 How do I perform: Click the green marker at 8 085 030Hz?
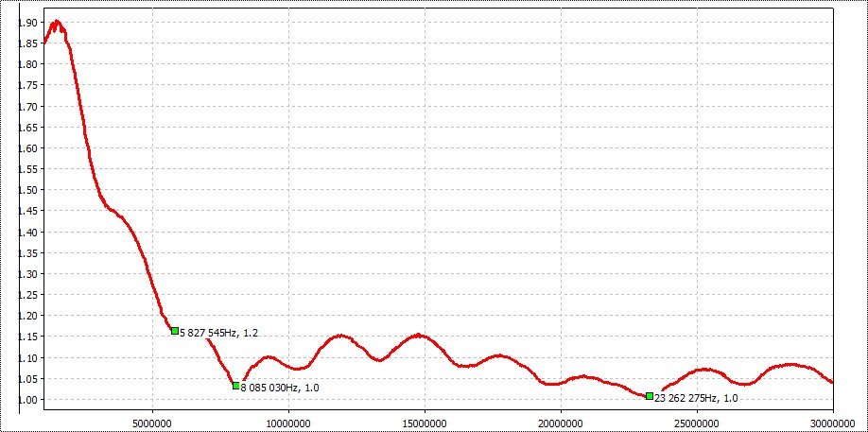(236, 386)
